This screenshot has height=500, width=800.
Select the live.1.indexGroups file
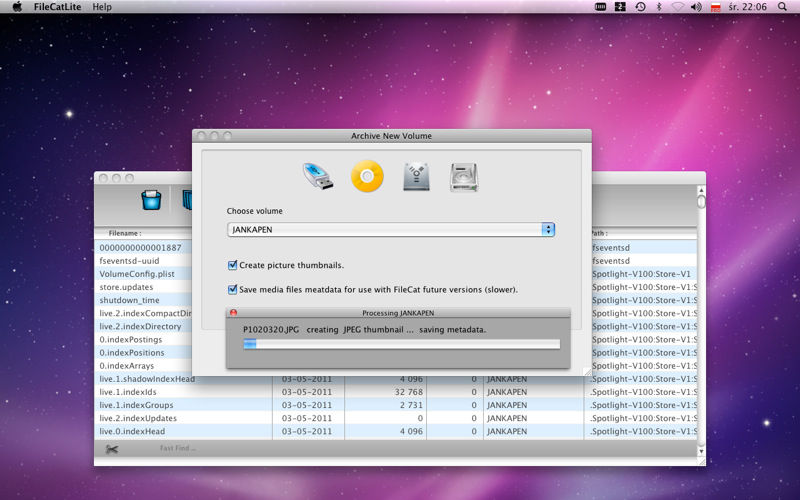(x=136, y=405)
